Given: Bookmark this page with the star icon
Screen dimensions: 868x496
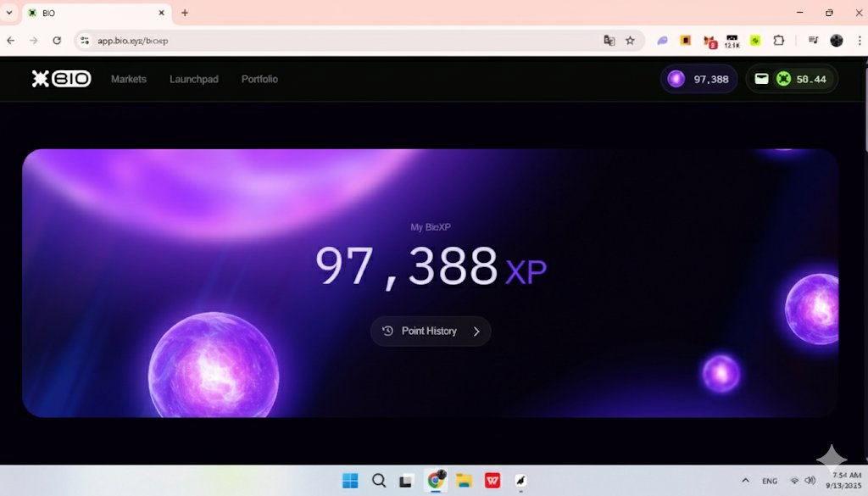Looking at the screenshot, I should 630,41.
